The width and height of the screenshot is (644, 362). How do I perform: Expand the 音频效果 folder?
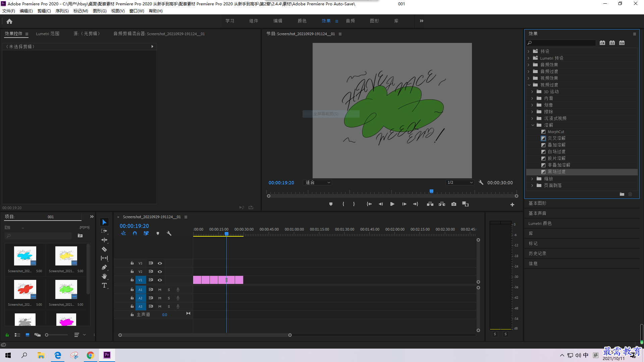[x=529, y=65]
